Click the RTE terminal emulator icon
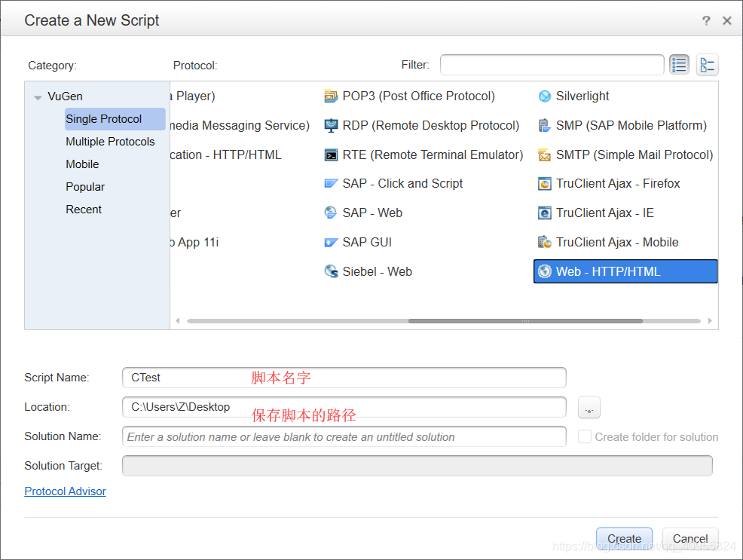Screen dimensions: 743x560 click(x=331, y=155)
